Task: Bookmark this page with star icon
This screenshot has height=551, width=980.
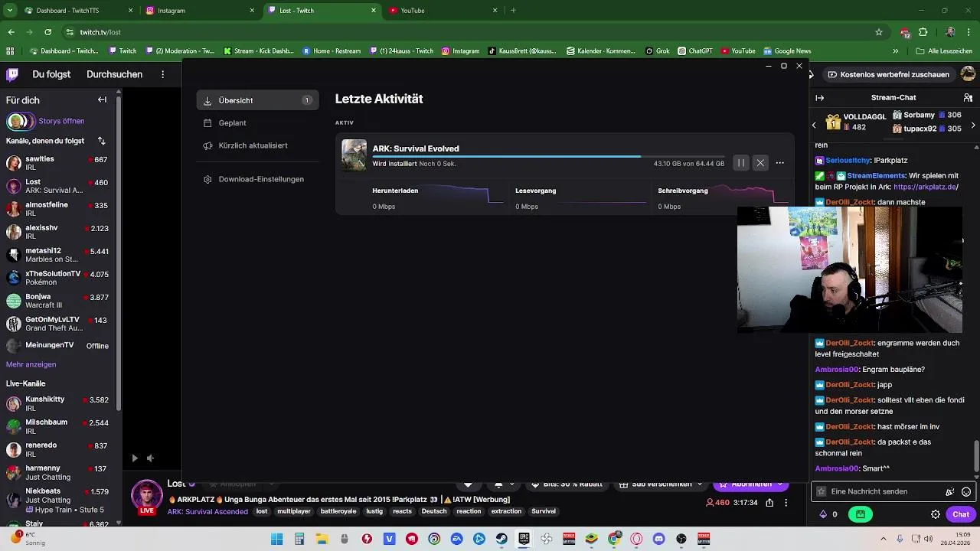Action: pos(879,32)
